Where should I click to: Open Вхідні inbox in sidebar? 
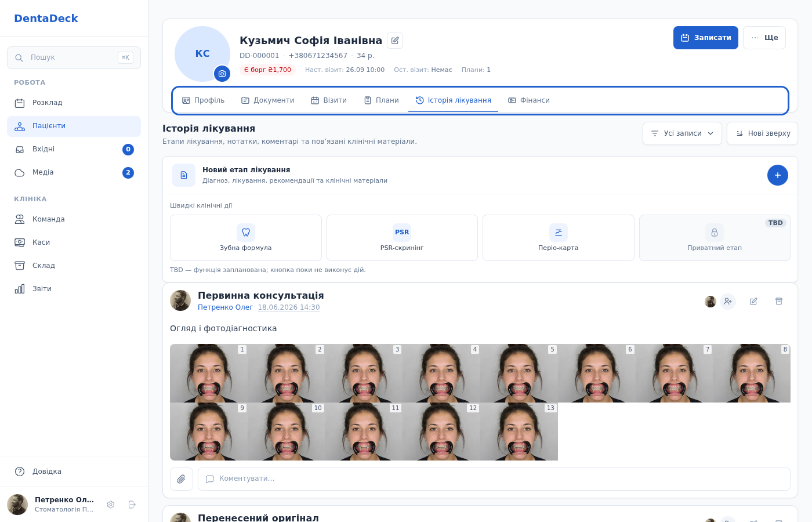click(74, 150)
